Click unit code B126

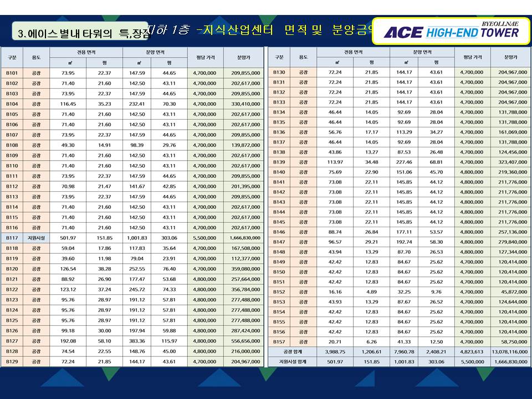click(12, 331)
